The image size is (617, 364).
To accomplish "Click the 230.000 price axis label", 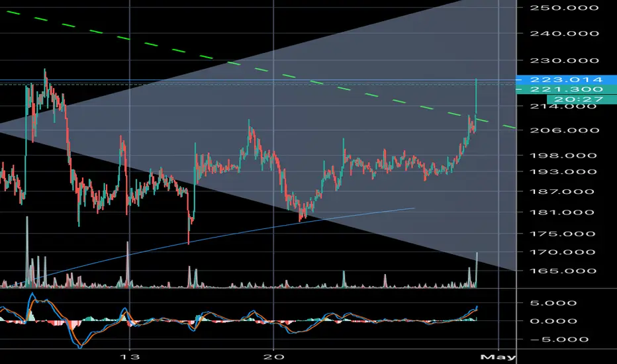I will tap(564, 60).
